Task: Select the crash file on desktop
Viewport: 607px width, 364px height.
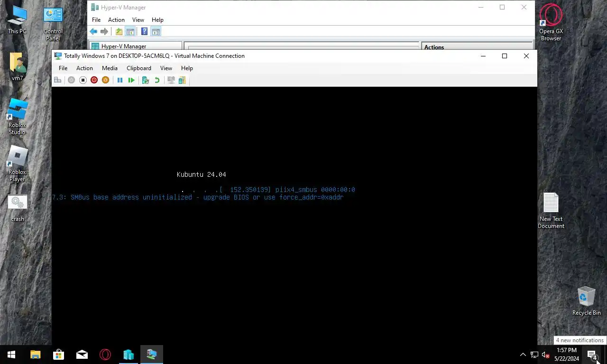Action: click(18, 208)
